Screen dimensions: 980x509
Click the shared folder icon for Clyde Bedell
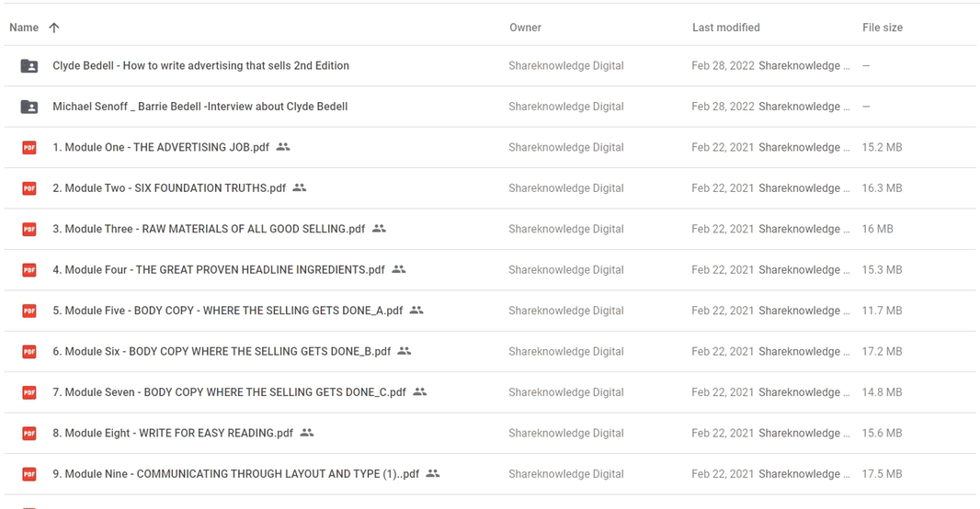[x=29, y=66]
